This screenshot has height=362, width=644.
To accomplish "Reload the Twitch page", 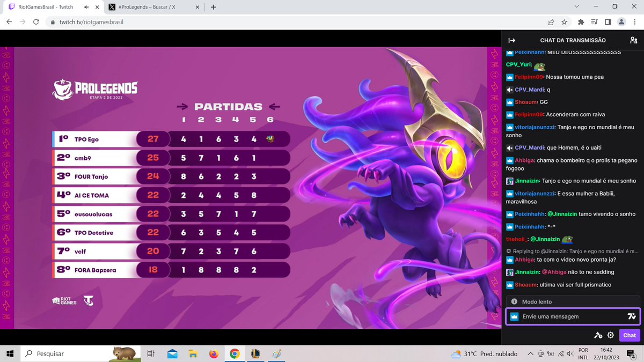I will [36, 22].
